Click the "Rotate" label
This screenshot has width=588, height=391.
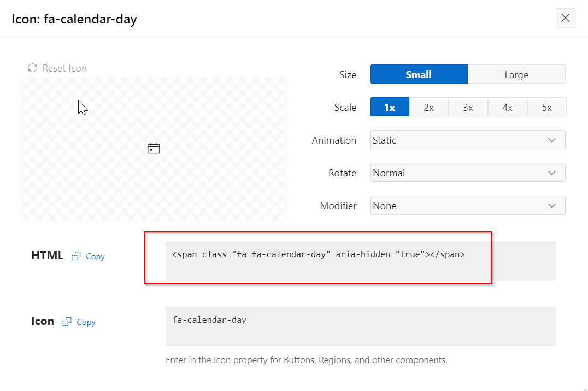343,173
